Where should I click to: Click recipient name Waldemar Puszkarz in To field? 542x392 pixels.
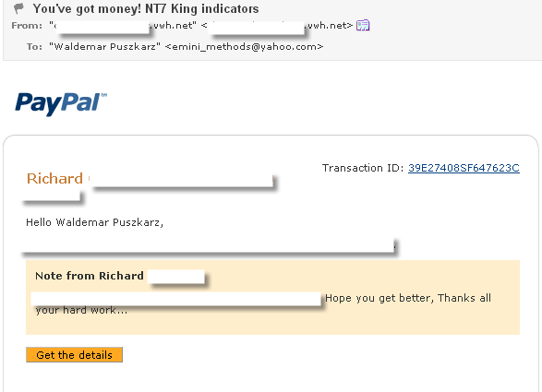pyautogui.click(x=104, y=47)
